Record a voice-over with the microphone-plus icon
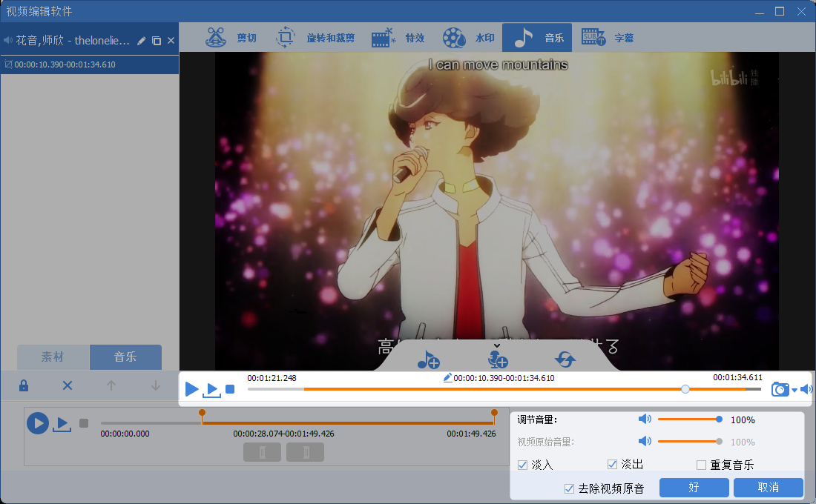Screen dimensions: 816x504 (x=498, y=359)
